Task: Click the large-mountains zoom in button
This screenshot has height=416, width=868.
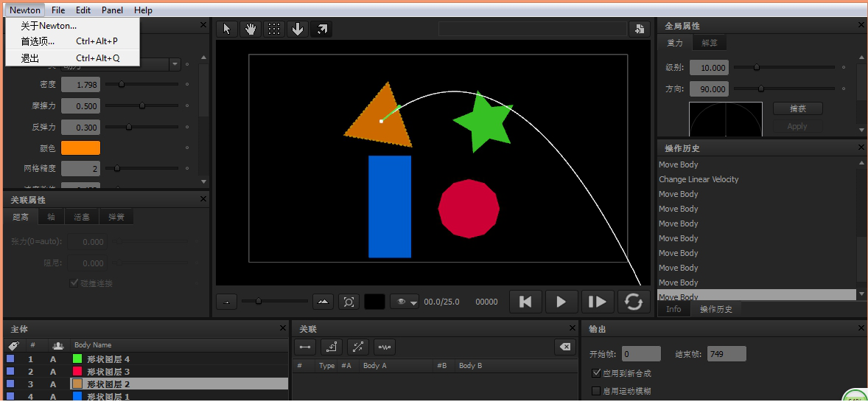Action: [323, 302]
